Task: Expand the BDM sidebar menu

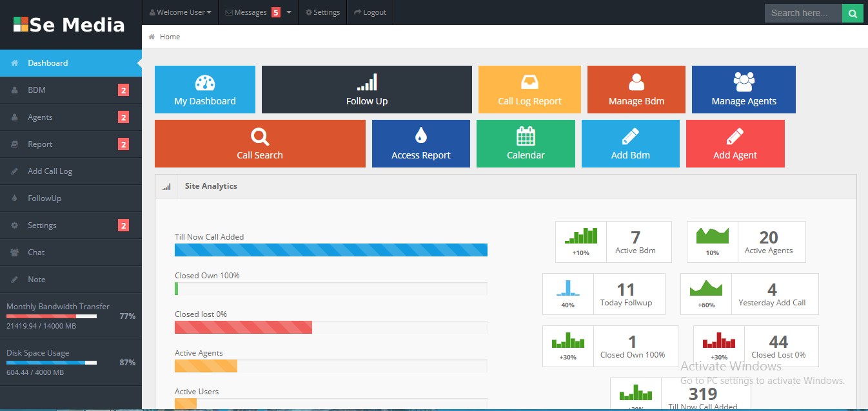Action: pyautogui.click(x=71, y=90)
